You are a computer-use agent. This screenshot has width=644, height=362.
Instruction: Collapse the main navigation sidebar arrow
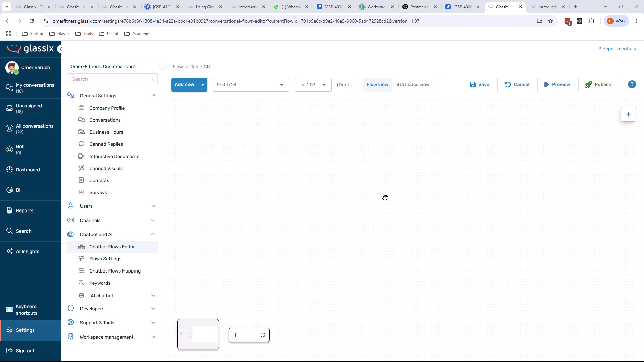[61, 49]
